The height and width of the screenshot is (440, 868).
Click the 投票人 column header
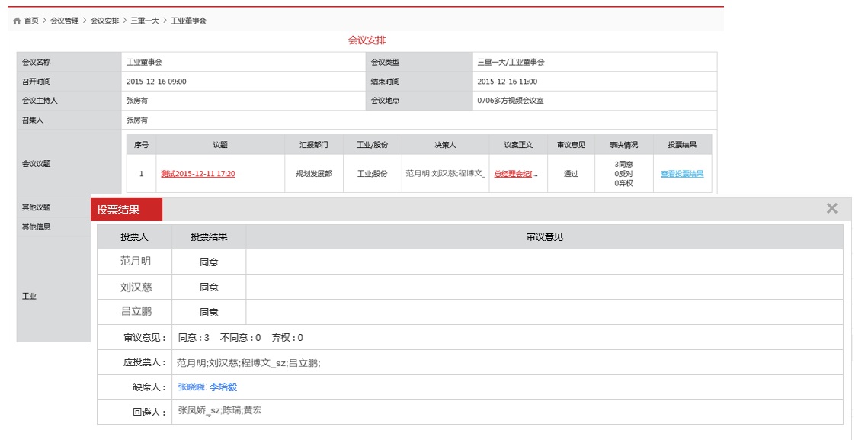pos(135,237)
